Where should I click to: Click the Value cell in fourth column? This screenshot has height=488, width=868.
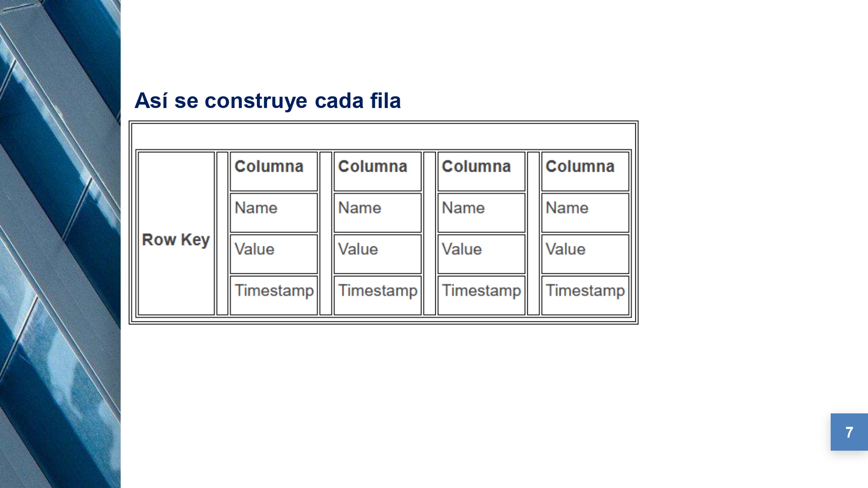[585, 254]
